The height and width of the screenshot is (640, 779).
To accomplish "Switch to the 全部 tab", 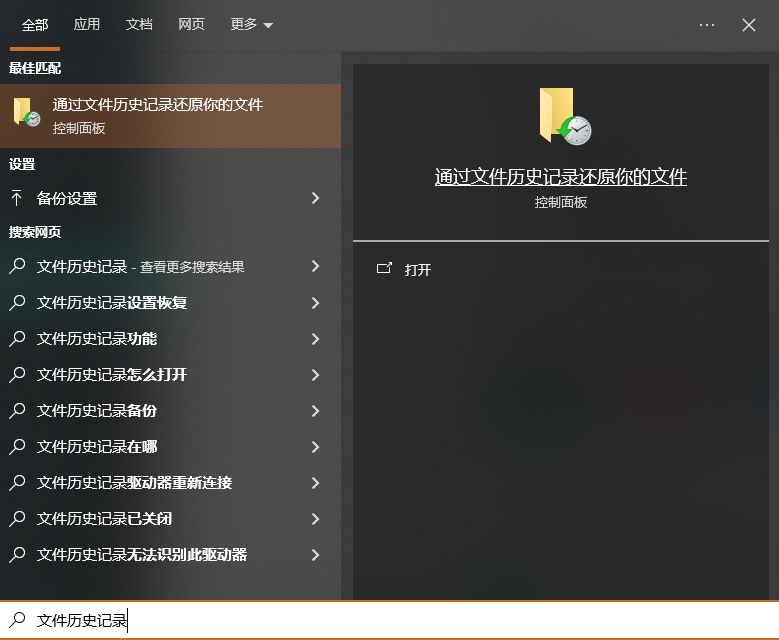I will coord(35,25).
